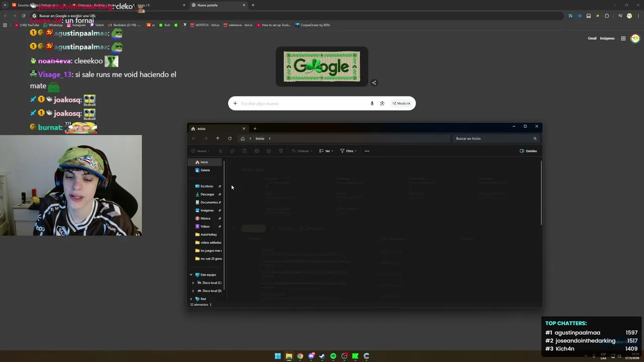The width and height of the screenshot is (644, 362).
Task: Open Imágenes quick-access folder
Action: point(204,210)
